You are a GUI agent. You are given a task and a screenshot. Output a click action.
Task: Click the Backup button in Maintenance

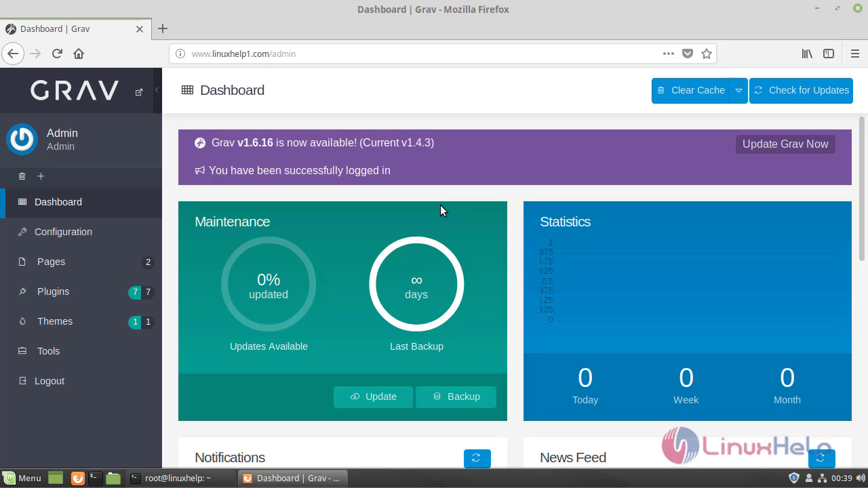click(x=456, y=396)
